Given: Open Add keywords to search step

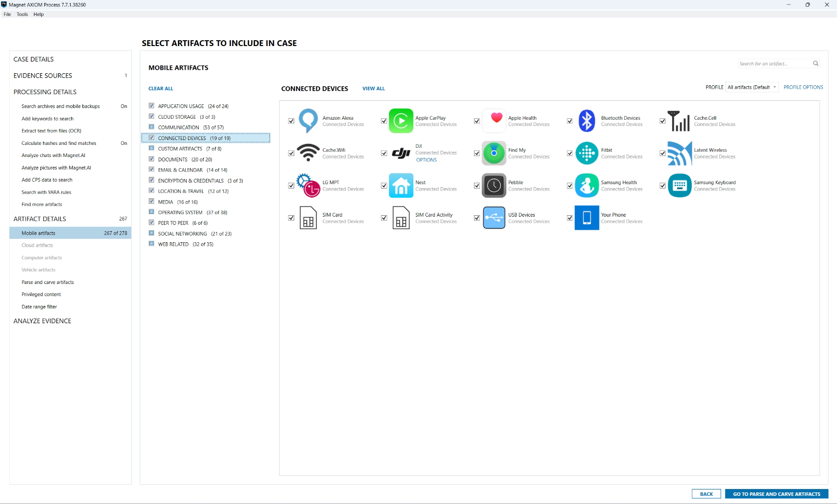Looking at the screenshot, I should click(47, 119).
